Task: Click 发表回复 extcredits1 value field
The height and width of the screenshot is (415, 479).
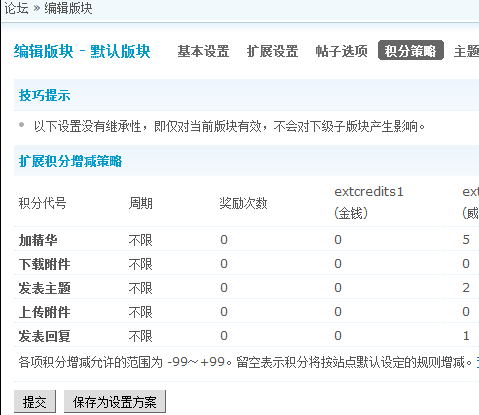Action: (x=338, y=336)
